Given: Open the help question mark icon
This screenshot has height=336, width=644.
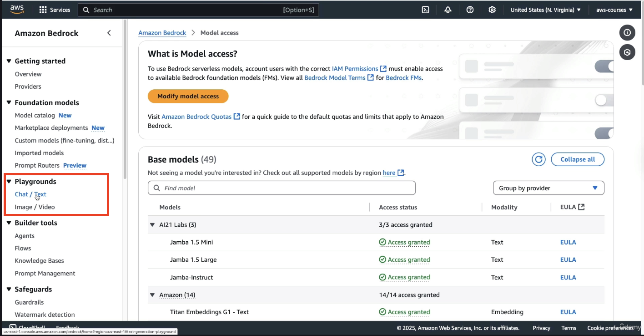Looking at the screenshot, I should [x=470, y=10].
